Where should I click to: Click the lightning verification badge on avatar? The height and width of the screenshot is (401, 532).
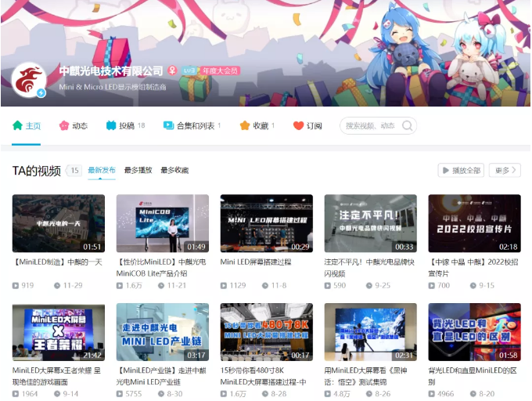point(41,92)
